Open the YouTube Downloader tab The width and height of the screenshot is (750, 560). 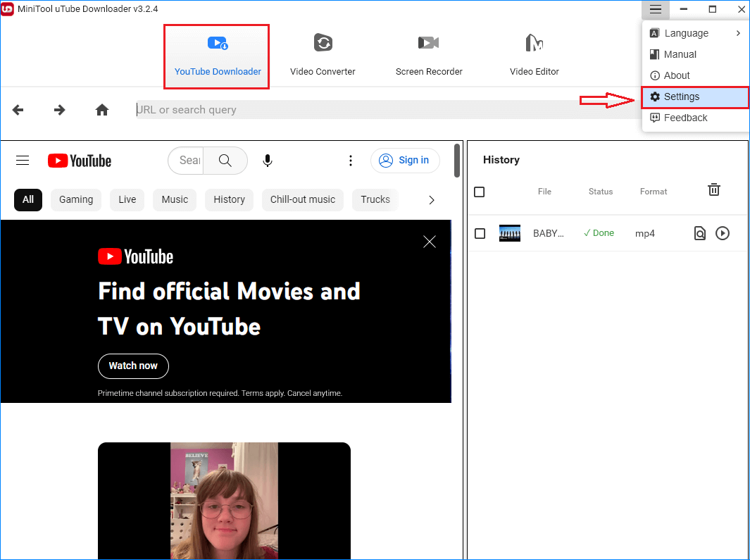pyautogui.click(x=217, y=56)
